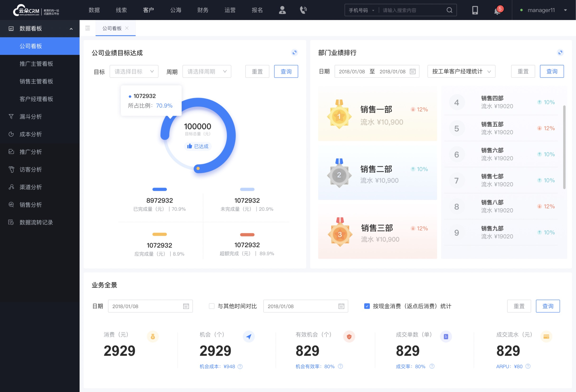Click the 推广分析 promotion analysis icon
The width and height of the screenshot is (576, 392).
click(x=11, y=151)
